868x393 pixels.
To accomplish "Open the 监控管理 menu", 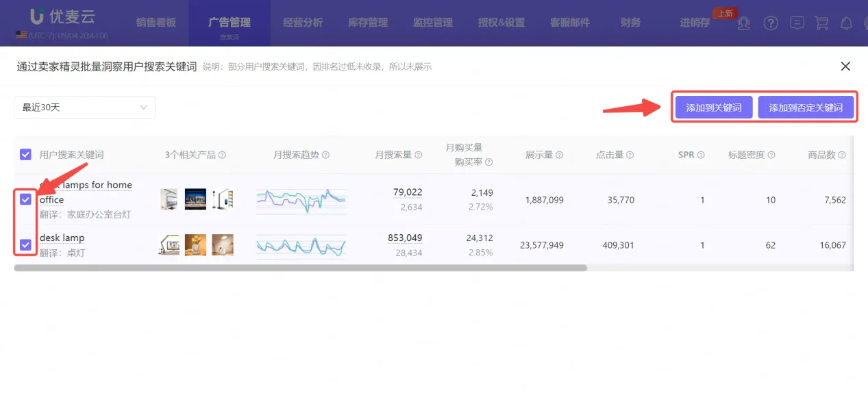I will coord(432,23).
